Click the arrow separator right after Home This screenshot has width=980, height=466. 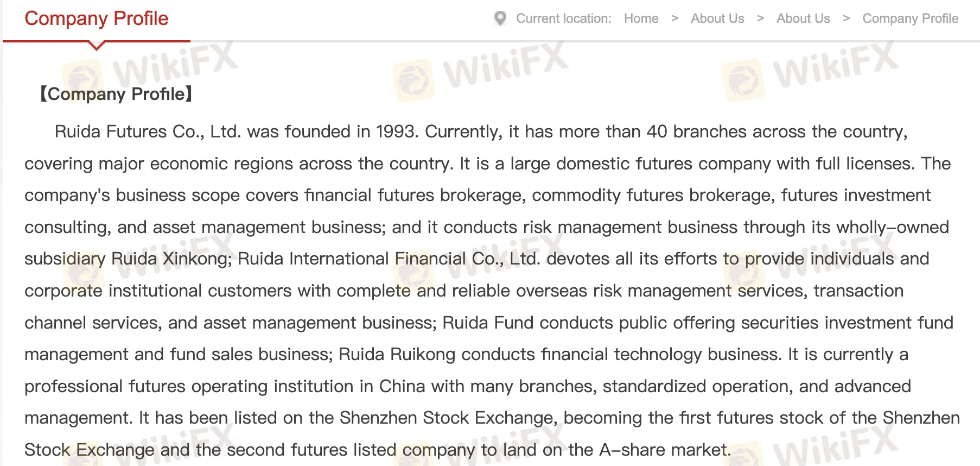click(x=674, y=18)
